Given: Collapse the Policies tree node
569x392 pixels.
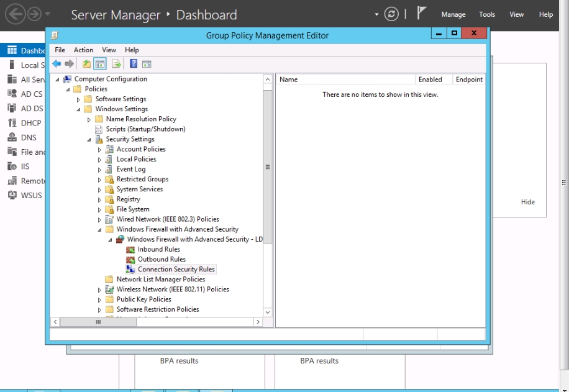Looking at the screenshot, I should point(68,89).
